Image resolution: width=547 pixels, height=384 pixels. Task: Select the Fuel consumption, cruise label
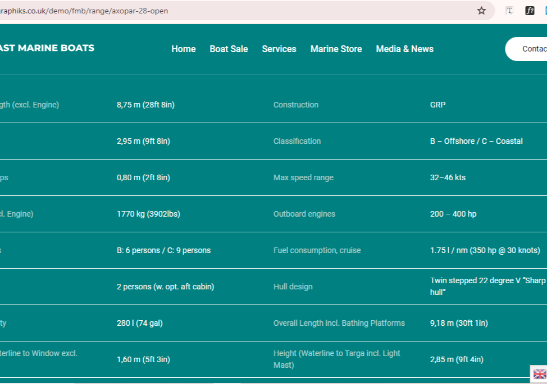[317, 250]
